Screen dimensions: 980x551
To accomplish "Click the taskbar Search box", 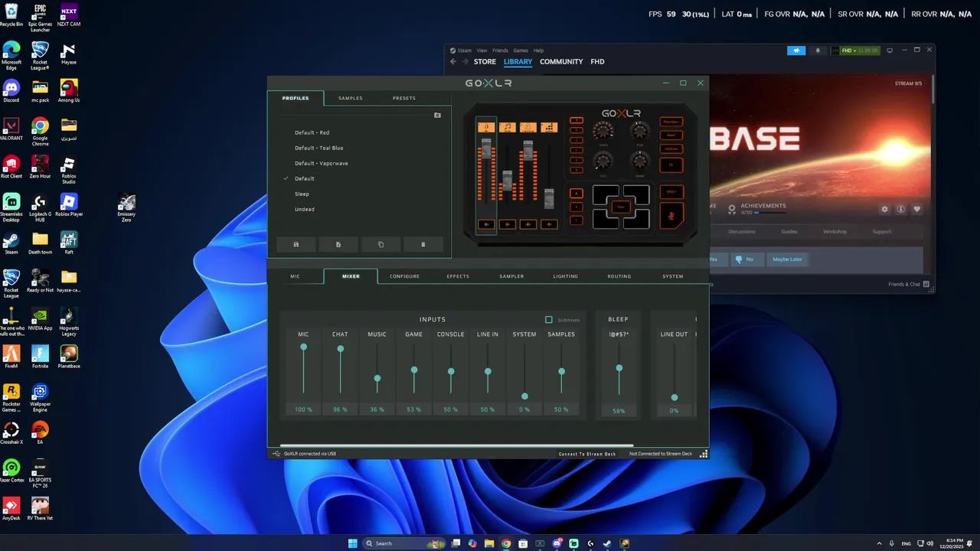I will point(404,543).
